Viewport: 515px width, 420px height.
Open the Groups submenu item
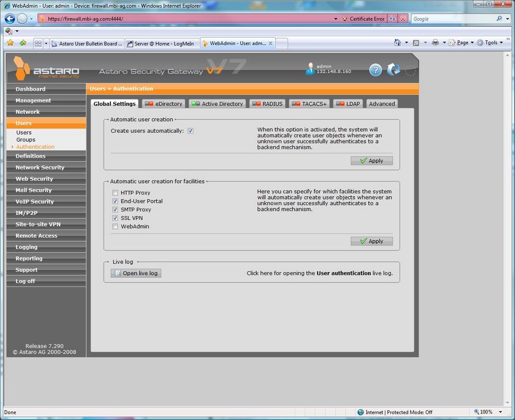pyautogui.click(x=26, y=139)
